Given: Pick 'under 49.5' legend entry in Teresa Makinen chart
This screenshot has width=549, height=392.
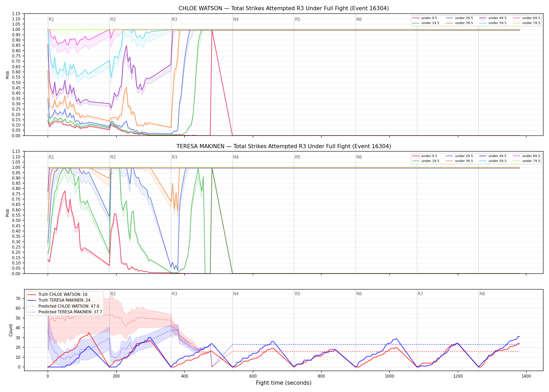Looking at the screenshot, I should (x=493, y=156).
